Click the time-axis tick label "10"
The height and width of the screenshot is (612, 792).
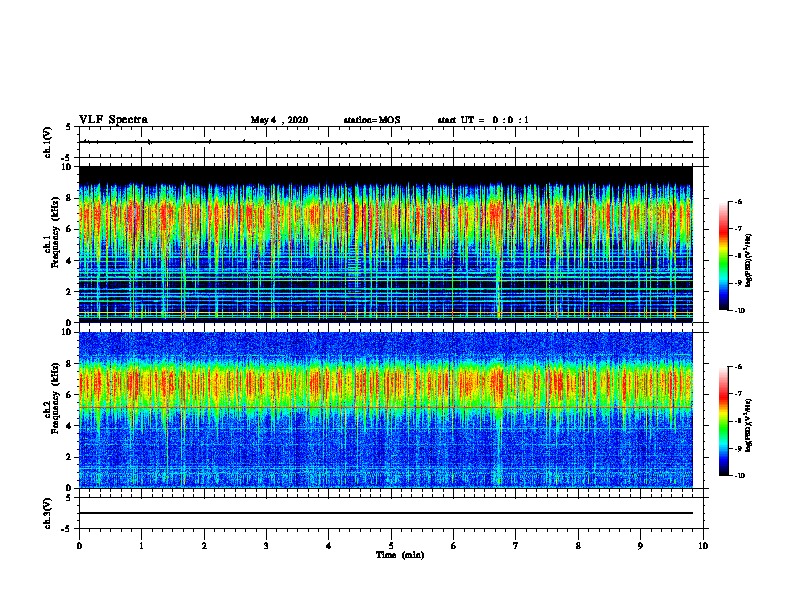point(703,546)
